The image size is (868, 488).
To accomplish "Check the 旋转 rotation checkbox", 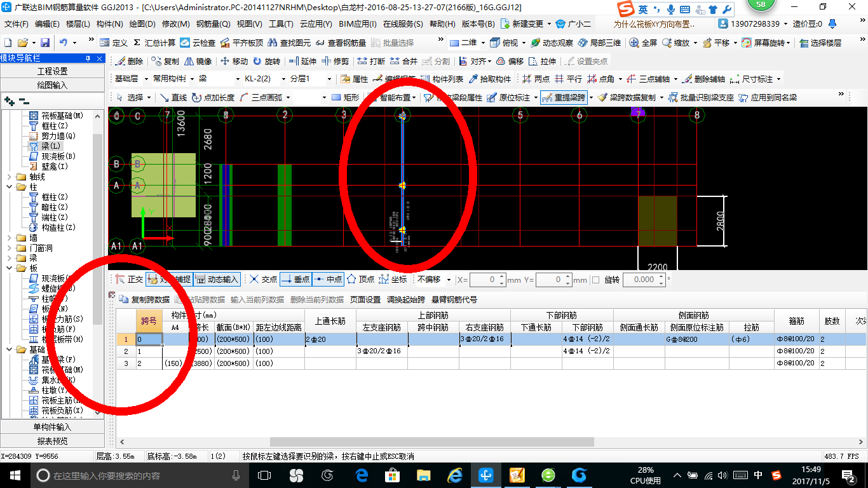I will [x=595, y=280].
